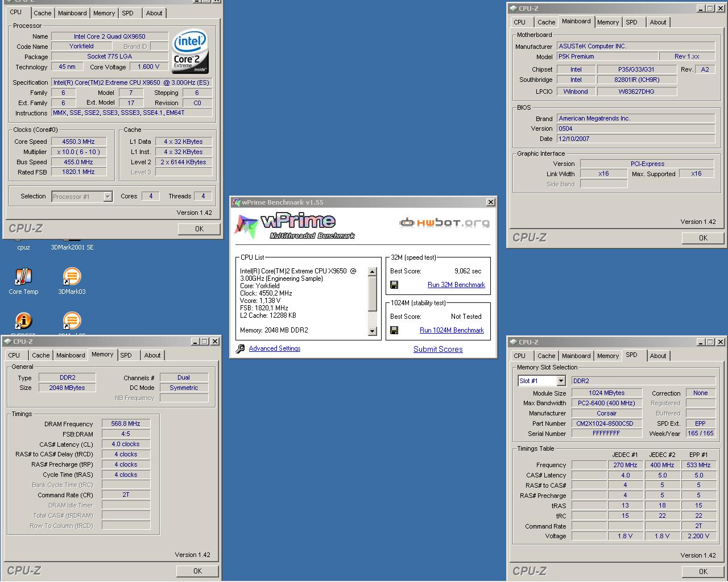728x582 pixels.
Task: Click OK in the CPU-Z Memory window
Action: (x=197, y=571)
